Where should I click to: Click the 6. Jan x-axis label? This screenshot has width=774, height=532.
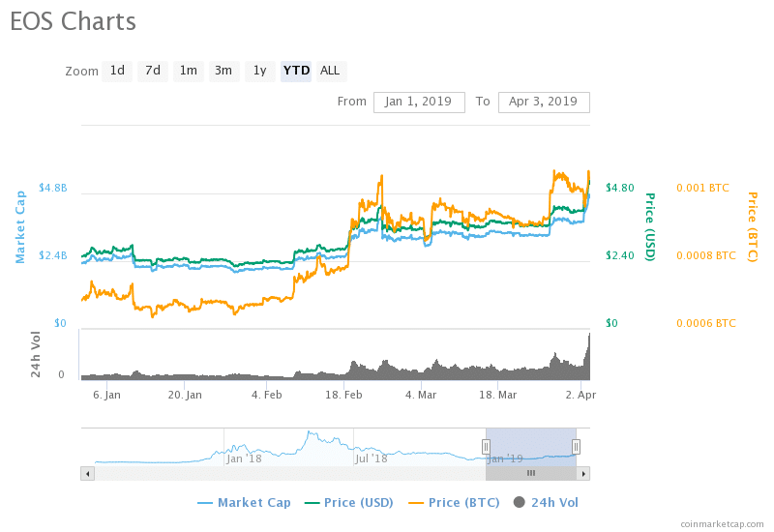tap(106, 396)
